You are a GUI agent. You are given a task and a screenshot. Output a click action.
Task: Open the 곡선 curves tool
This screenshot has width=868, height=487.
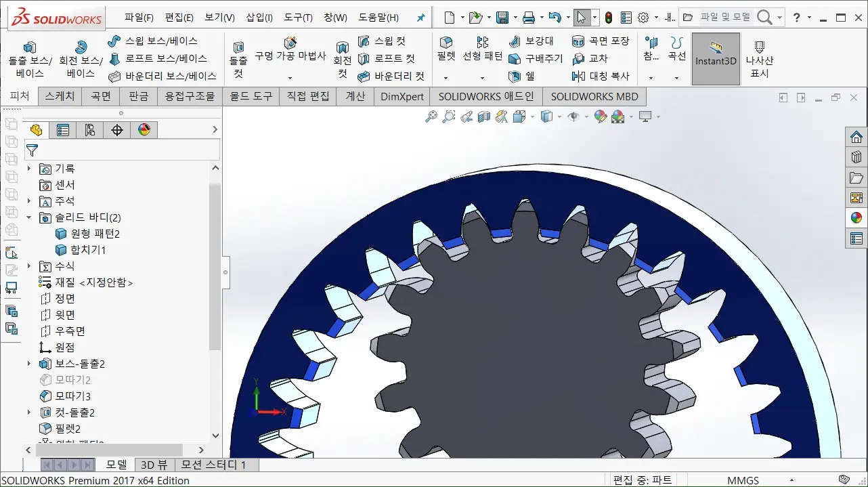pos(676,50)
